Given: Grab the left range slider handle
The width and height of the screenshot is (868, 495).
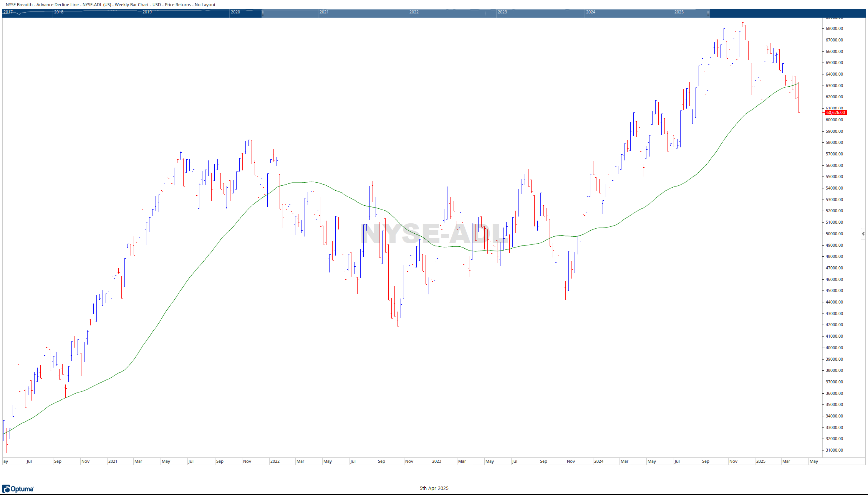Looking at the screenshot, I should click(x=263, y=13).
